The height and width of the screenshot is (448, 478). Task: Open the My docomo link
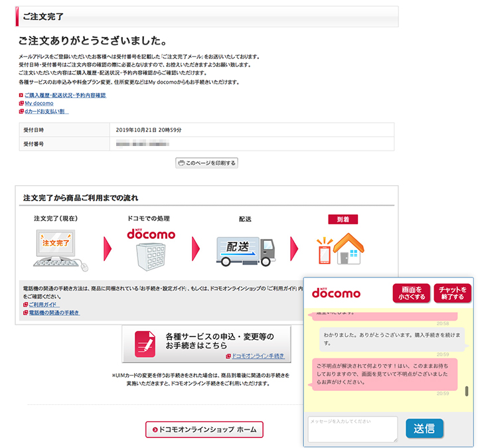pos(39,104)
